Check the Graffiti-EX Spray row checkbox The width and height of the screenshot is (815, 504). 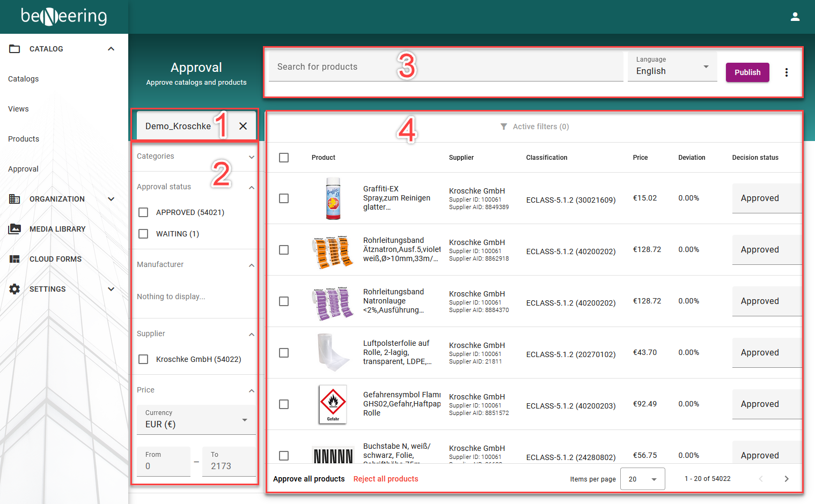point(284,198)
